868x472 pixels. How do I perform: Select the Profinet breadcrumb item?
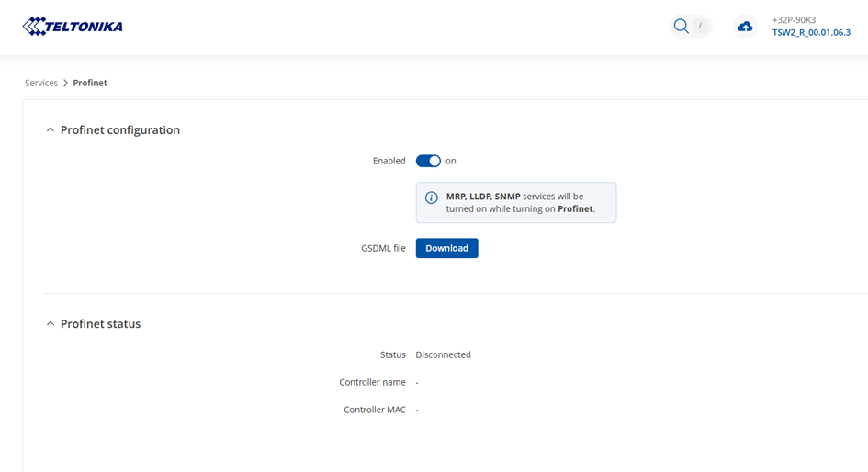tap(90, 84)
